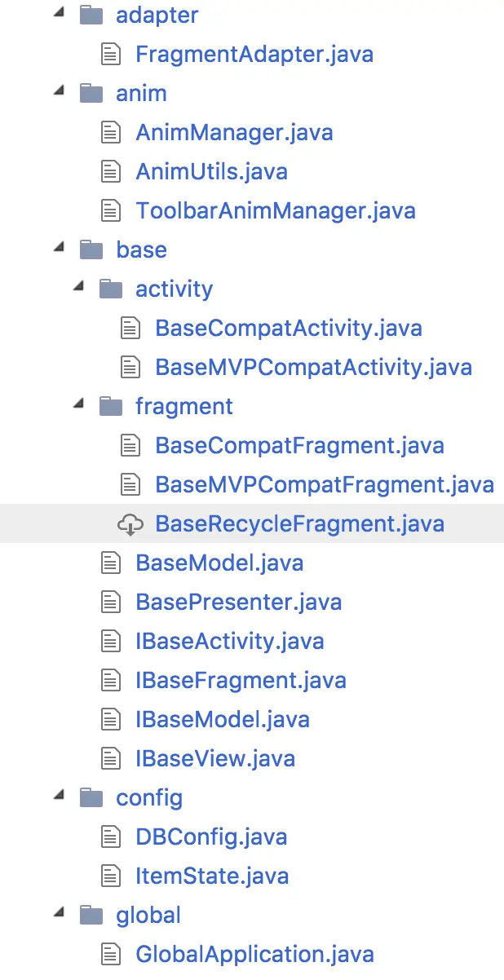Click the file icon beside AnimManager.java

(110, 133)
